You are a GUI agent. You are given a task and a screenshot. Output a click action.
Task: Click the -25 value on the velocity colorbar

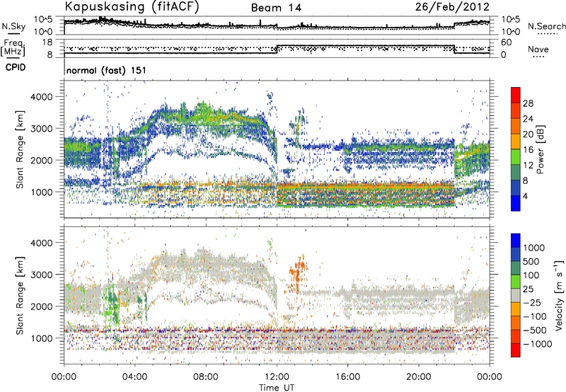pyautogui.click(x=533, y=303)
